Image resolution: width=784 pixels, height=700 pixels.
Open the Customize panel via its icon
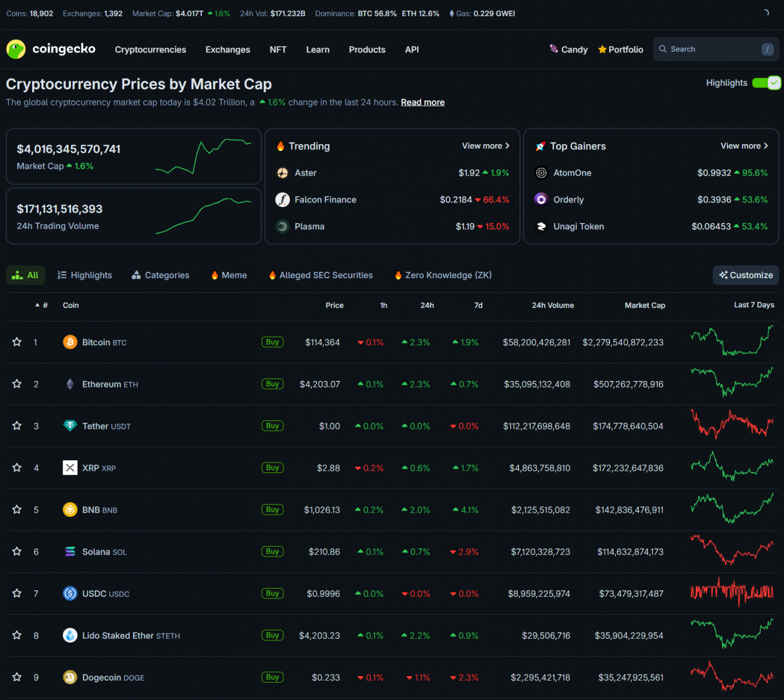[724, 275]
